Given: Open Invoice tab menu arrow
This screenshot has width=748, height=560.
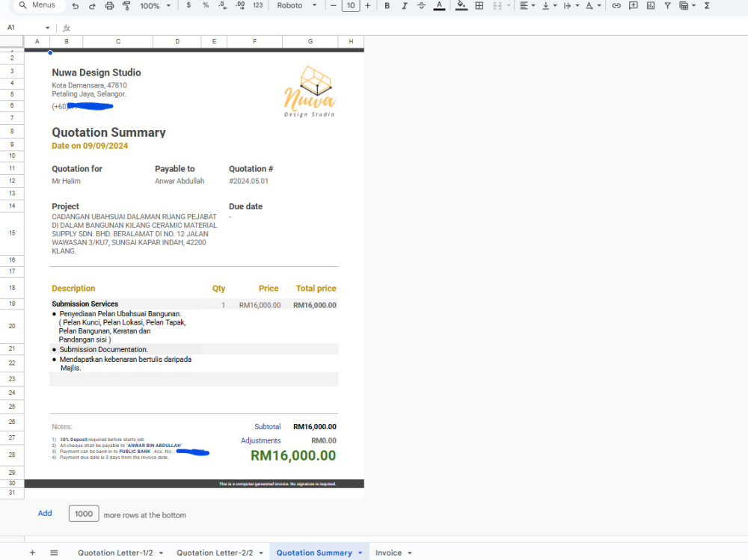Looking at the screenshot, I should point(410,553).
